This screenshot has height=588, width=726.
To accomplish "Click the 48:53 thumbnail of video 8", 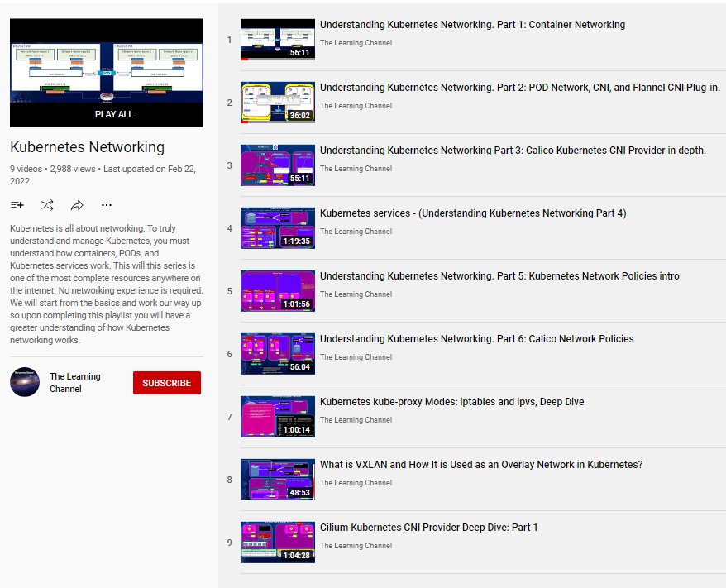I will (278, 480).
